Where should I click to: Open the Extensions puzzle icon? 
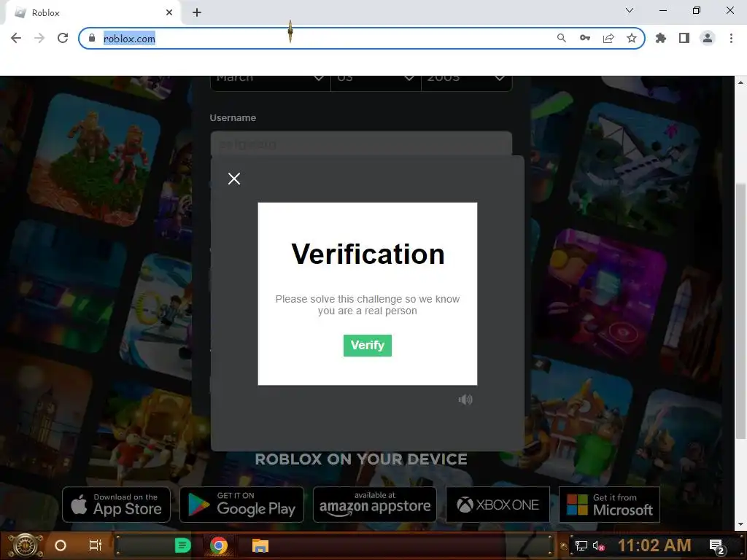coord(661,38)
